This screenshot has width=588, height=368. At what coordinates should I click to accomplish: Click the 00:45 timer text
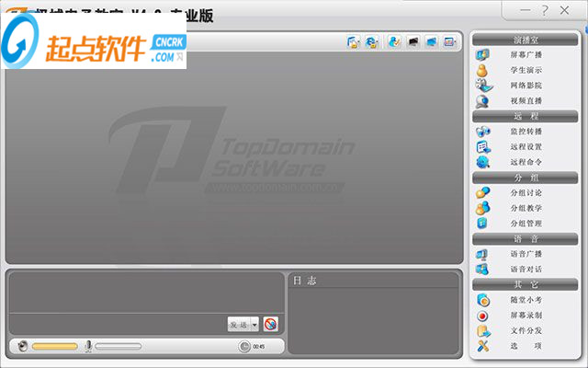point(259,347)
